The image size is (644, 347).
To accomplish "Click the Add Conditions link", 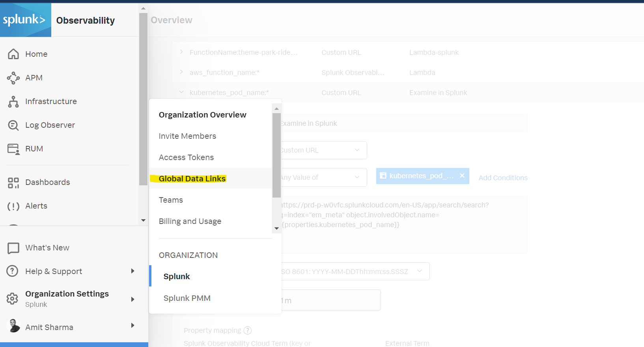I will (503, 178).
